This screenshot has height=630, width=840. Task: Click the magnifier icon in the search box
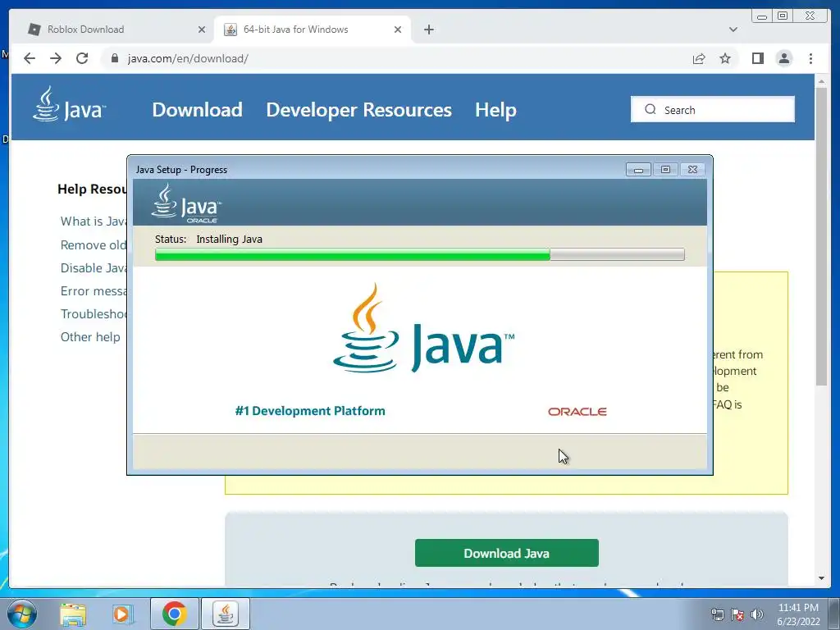coord(651,109)
